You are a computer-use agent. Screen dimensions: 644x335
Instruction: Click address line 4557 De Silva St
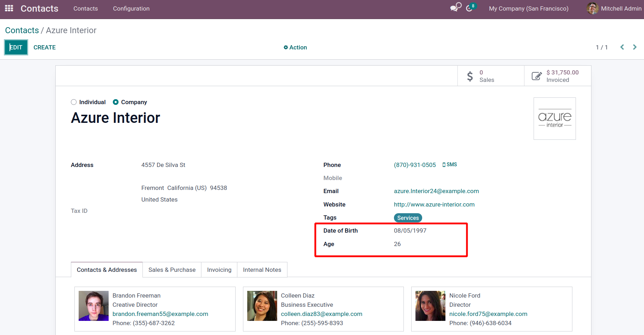(163, 165)
